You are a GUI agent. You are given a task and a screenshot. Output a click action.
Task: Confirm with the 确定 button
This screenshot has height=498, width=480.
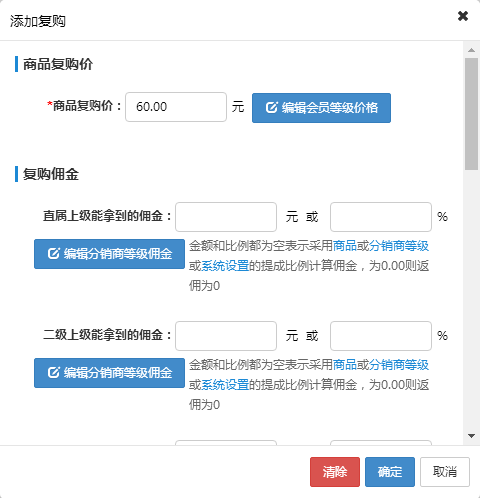(x=390, y=472)
